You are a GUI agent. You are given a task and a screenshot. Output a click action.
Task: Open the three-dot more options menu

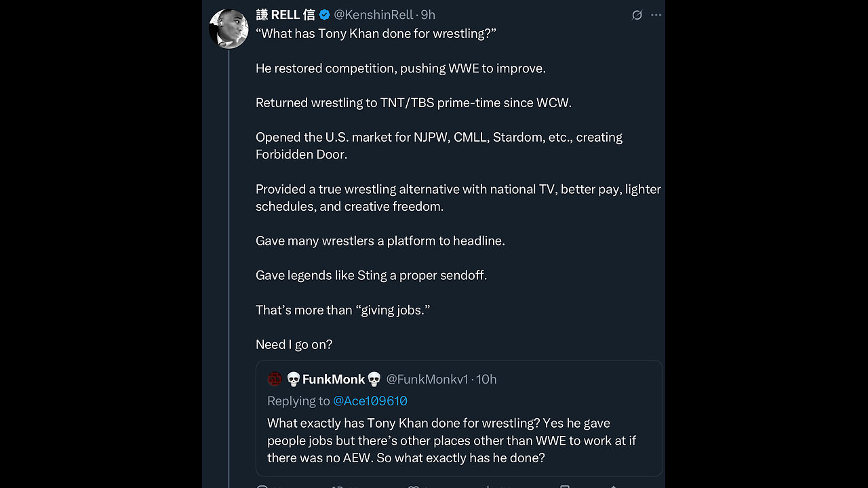[x=656, y=15]
